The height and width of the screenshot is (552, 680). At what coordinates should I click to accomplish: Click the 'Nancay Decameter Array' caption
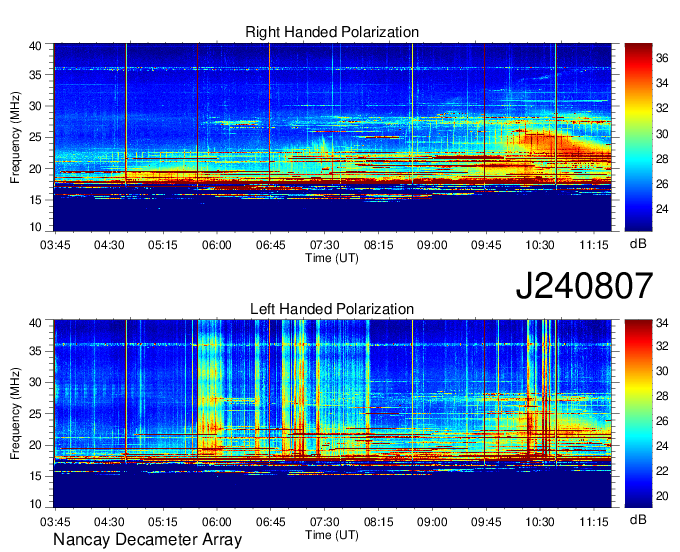[147, 540]
